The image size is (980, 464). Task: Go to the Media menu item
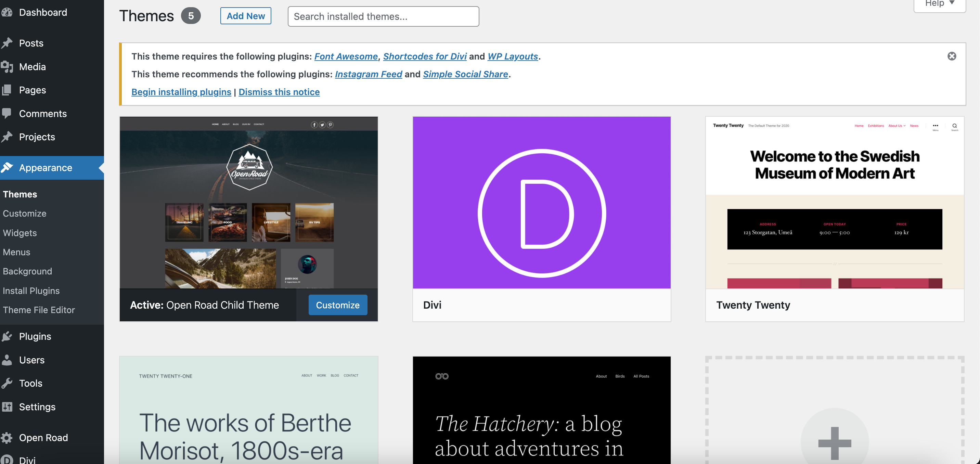33,67
